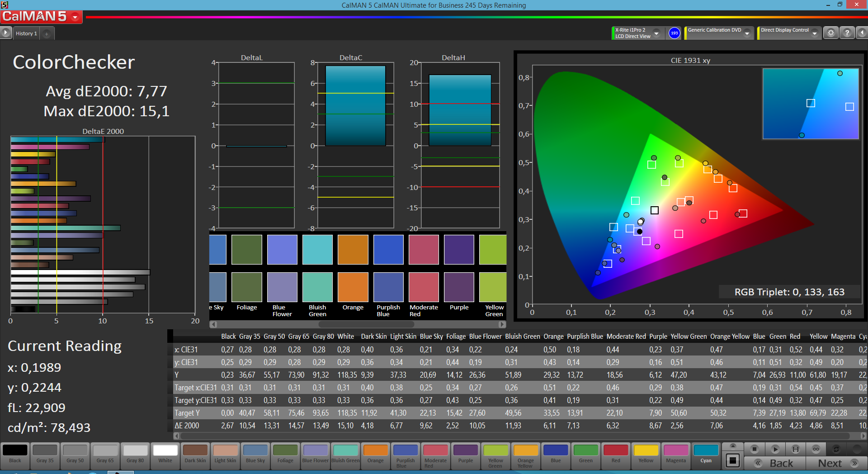The image size is (868, 474).
Task: Click the Target Y row label
Action: coord(187,413)
